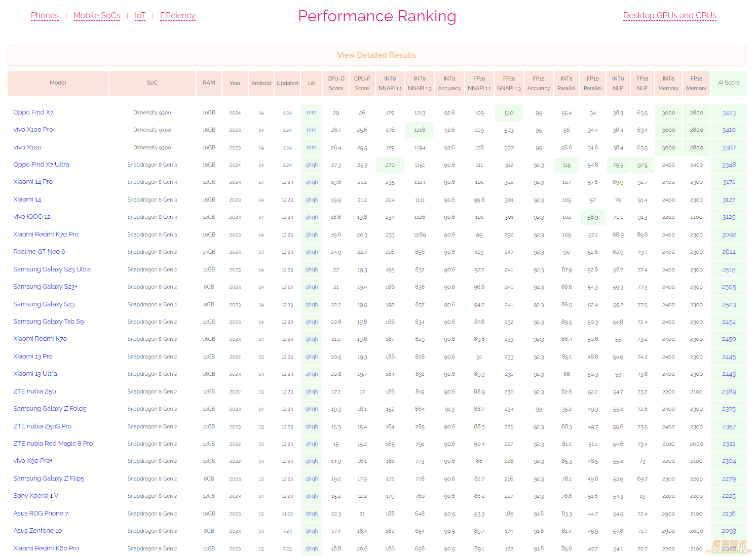The height and width of the screenshot is (556, 756).
Task: Open the Asus ROG Phone 7 link
Action: (x=41, y=513)
